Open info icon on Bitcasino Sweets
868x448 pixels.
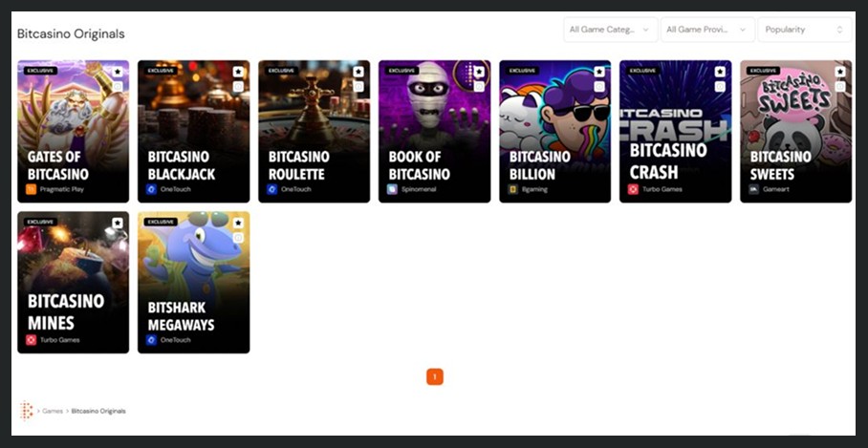(x=840, y=87)
